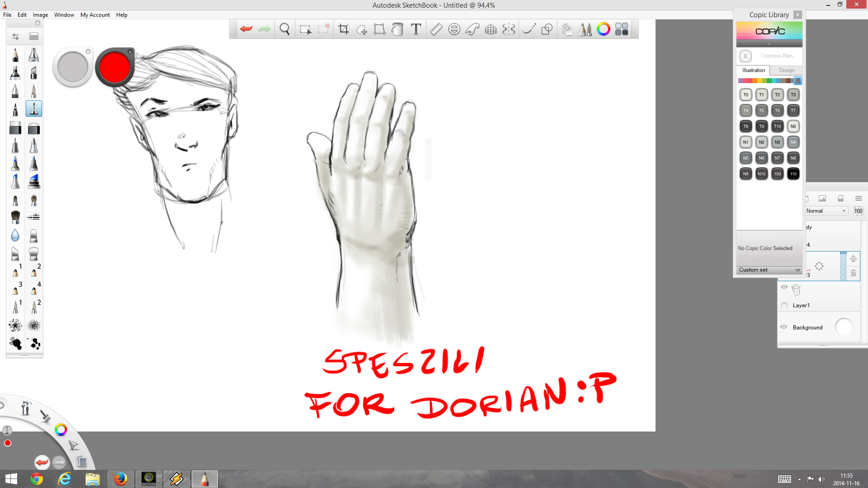Select the Text tool
Viewport: 868px width, 488px height.
pyautogui.click(x=416, y=29)
